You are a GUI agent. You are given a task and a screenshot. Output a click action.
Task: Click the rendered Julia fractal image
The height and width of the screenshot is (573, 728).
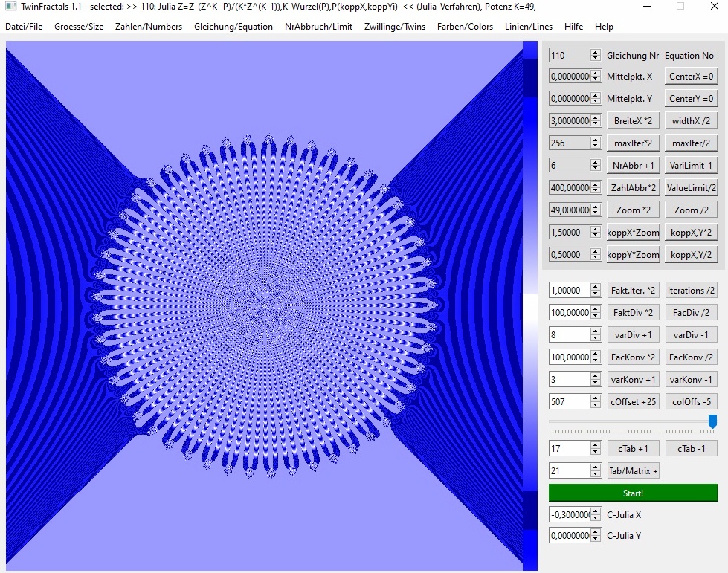click(264, 305)
